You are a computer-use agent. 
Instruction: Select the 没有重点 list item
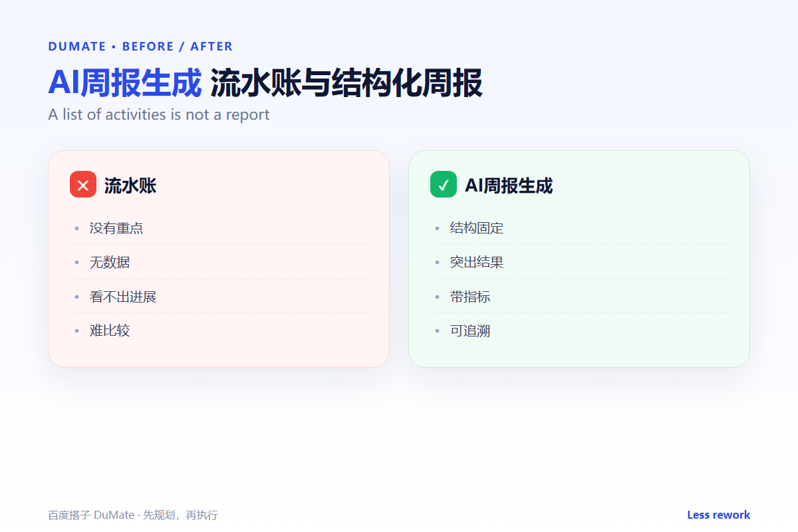pos(219,228)
